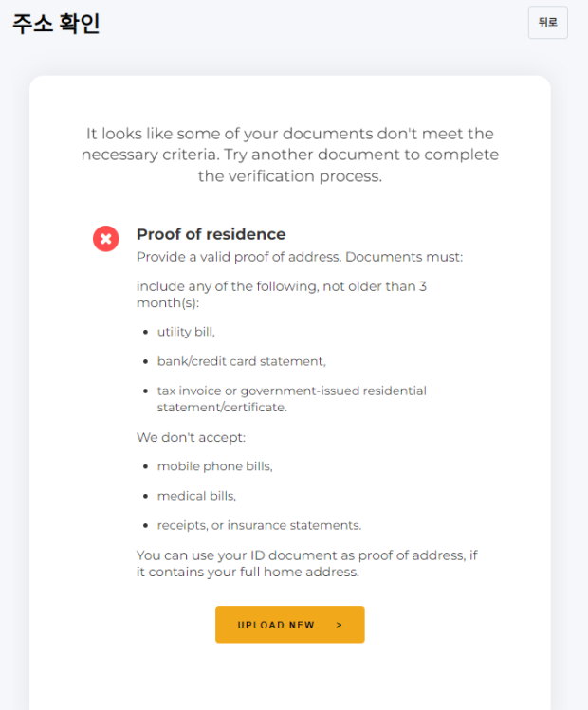588x710 pixels.
Task: Click the ID document address note
Action: [307, 564]
